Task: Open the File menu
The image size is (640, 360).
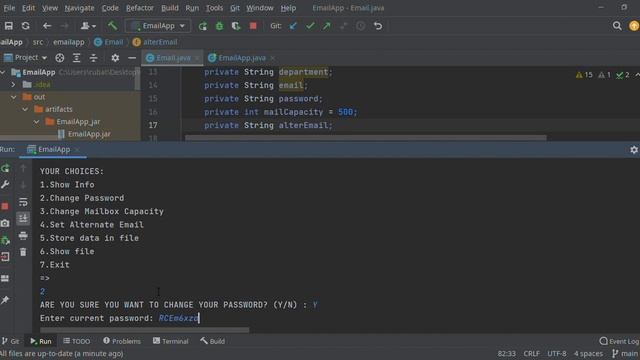Action: pyautogui.click(x=9, y=8)
